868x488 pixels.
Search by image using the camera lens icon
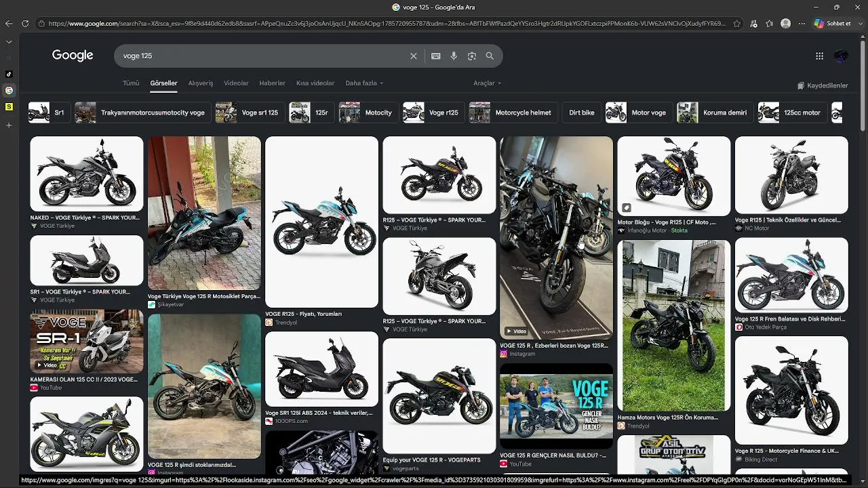click(472, 56)
